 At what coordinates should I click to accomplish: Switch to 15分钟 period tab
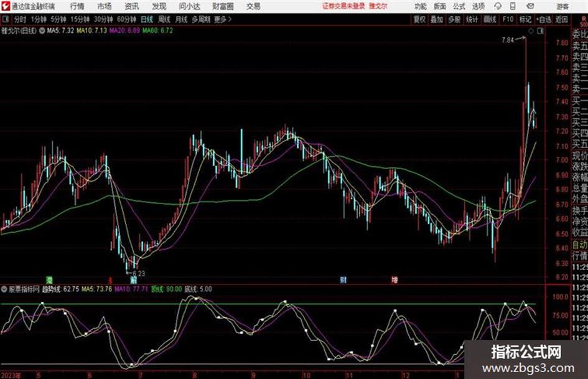[80, 19]
